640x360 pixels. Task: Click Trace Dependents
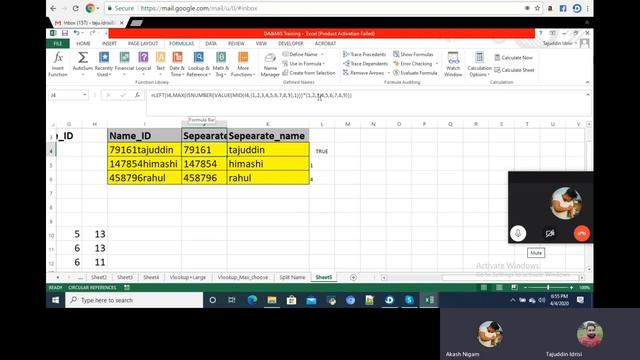tap(365, 64)
